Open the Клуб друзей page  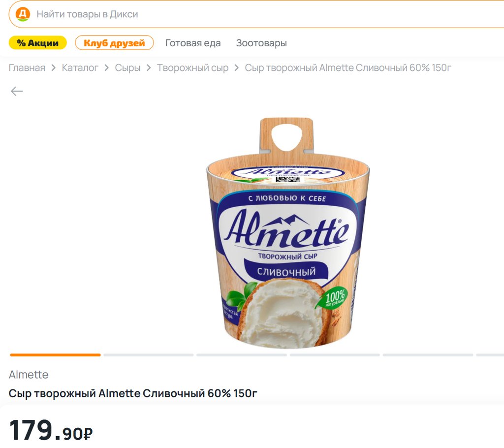114,43
